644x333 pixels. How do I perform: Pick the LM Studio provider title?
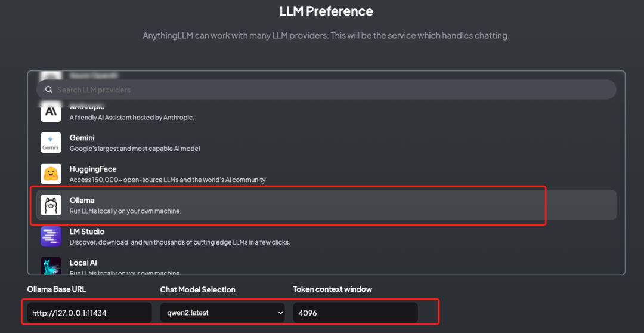coord(87,231)
